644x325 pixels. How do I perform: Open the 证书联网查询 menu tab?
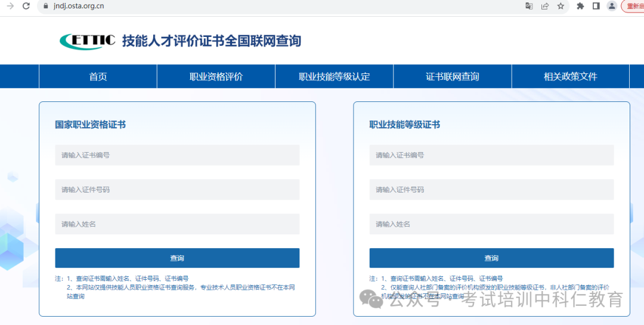tap(453, 76)
